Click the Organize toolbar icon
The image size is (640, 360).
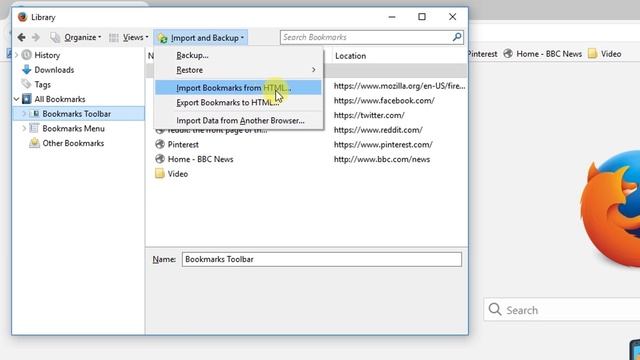[55, 38]
